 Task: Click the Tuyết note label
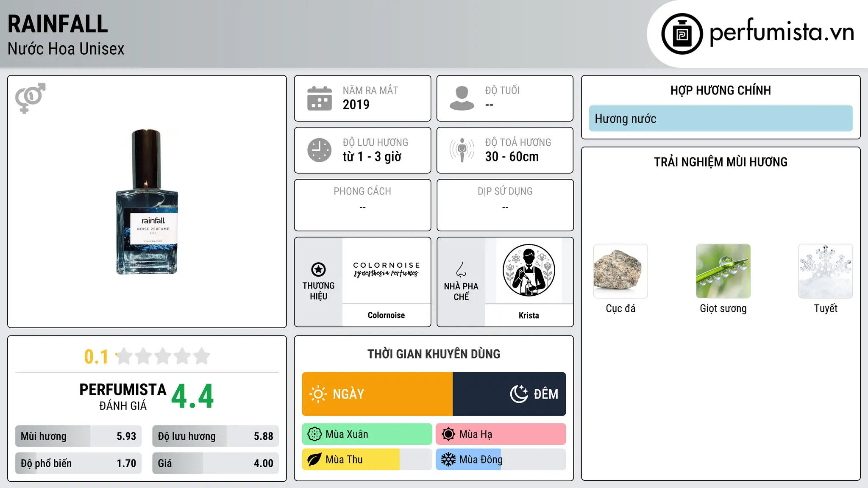tap(826, 308)
